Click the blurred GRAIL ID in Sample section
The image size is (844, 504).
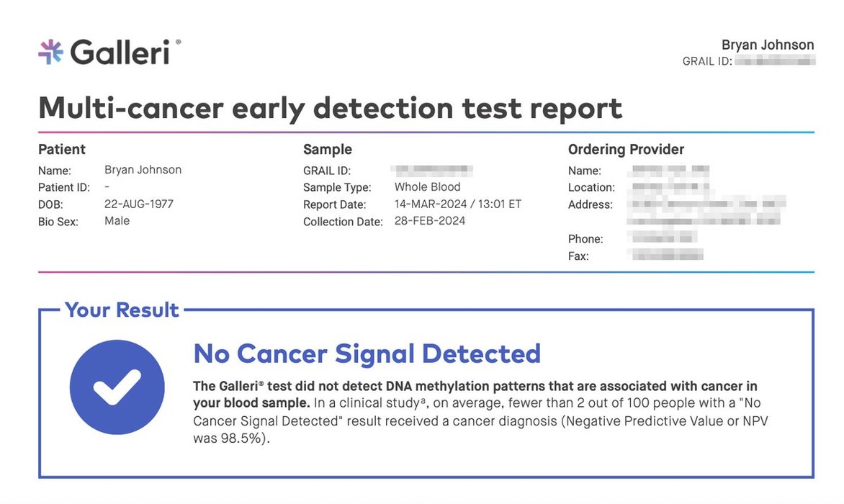(433, 171)
